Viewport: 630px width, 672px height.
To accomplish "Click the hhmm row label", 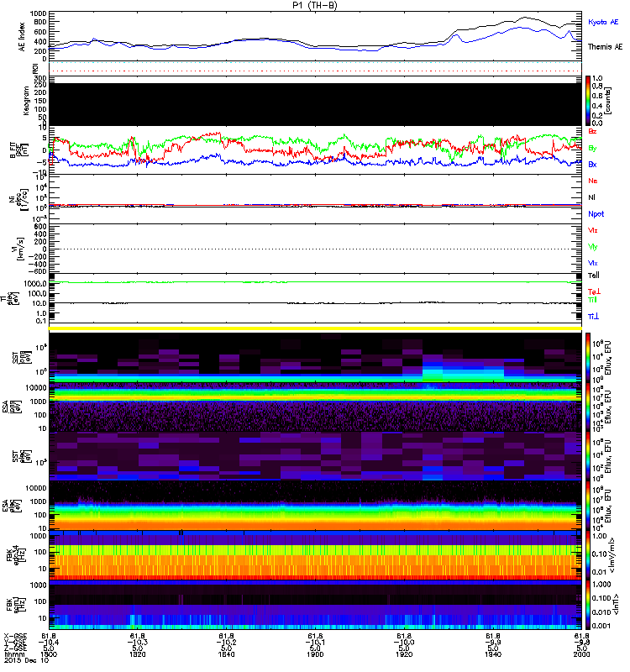I will 15,654.
